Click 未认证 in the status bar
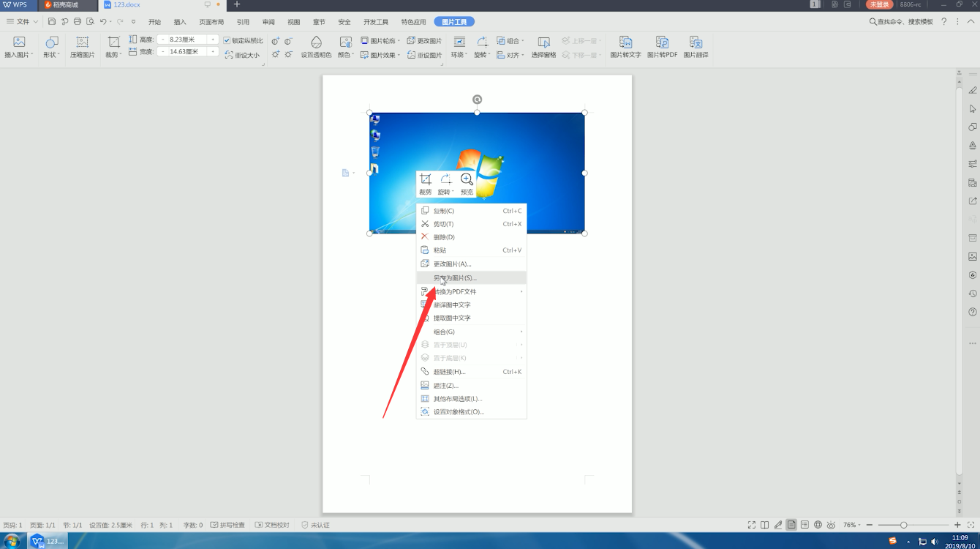 (x=316, y=525)
